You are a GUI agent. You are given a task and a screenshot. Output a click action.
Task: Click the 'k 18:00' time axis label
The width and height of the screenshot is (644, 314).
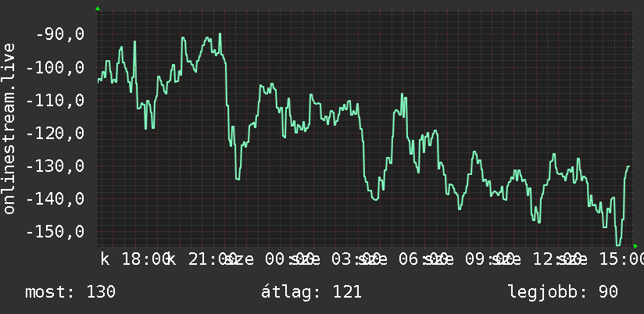tap(136, 259)
